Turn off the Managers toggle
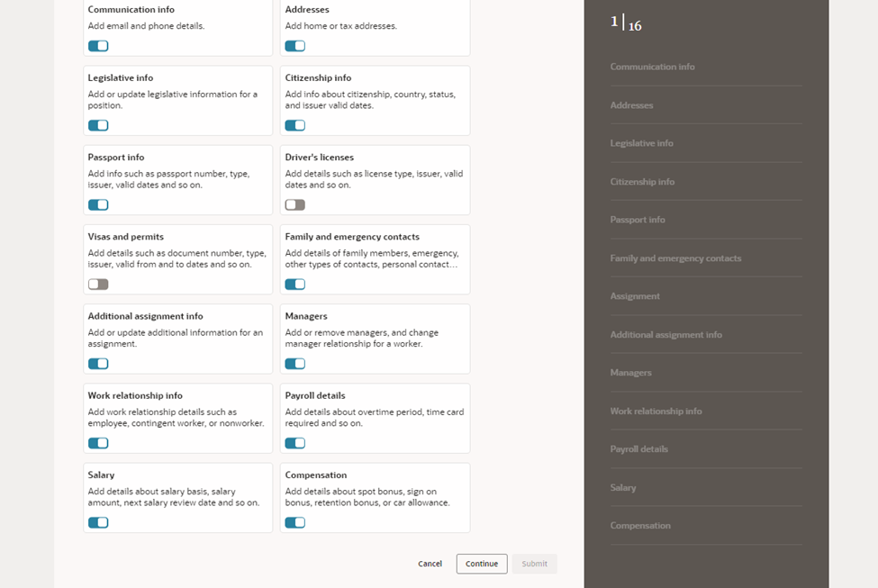Viewport: 878px width, 588px height. pos(295,363)
